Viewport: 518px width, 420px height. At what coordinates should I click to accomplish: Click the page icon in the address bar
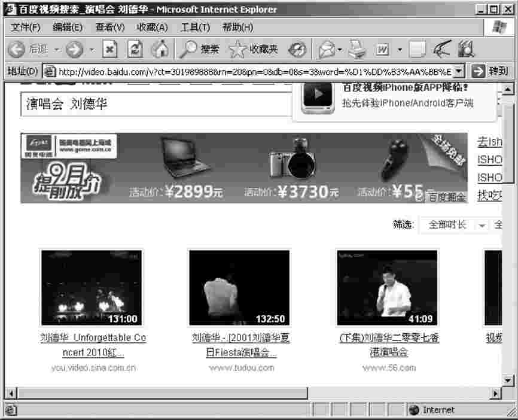point(50,71)
